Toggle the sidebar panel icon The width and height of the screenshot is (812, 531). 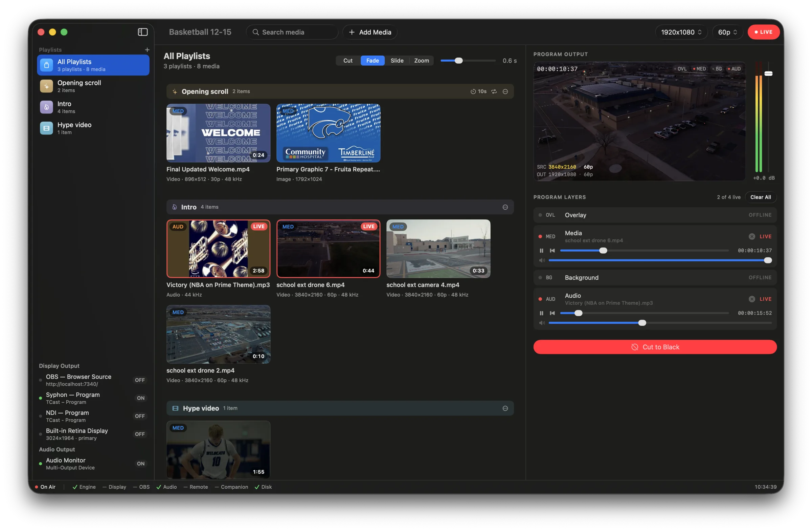point(143,32)
